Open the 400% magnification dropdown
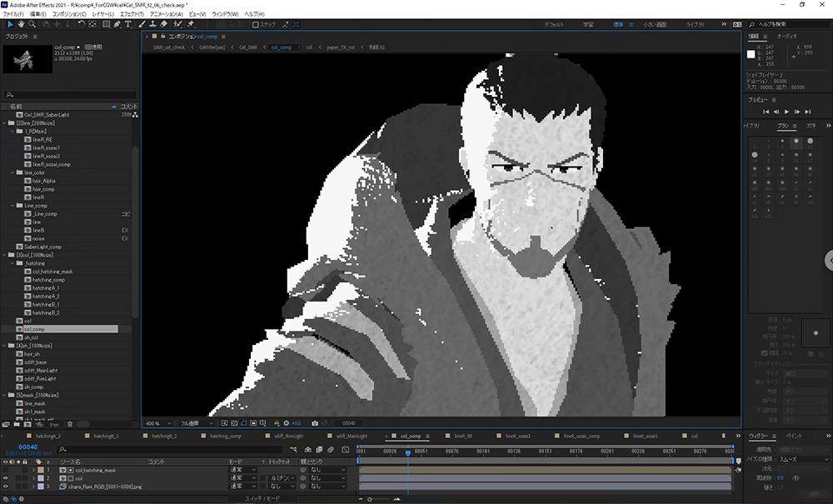Screen dimensions: 833x504 [x=157, y=423]
